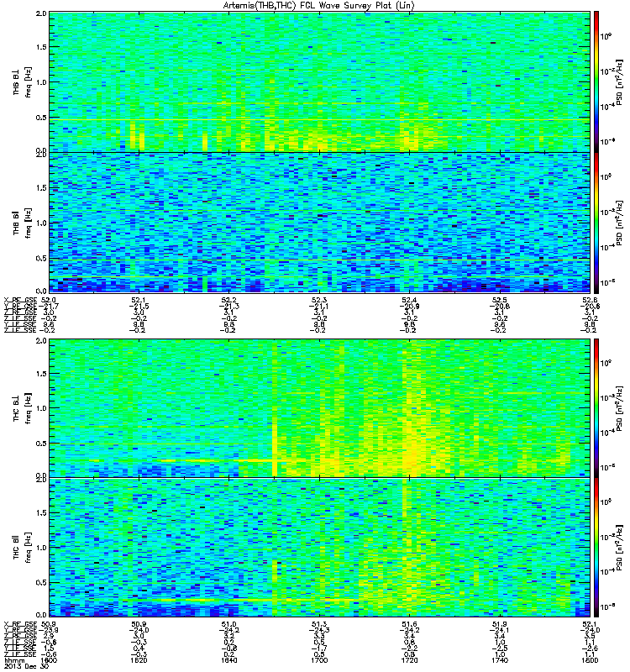The image size is (630, 672).
Task: Click the X_RE_GSE value 51.3
Action: tap(319, 624)
